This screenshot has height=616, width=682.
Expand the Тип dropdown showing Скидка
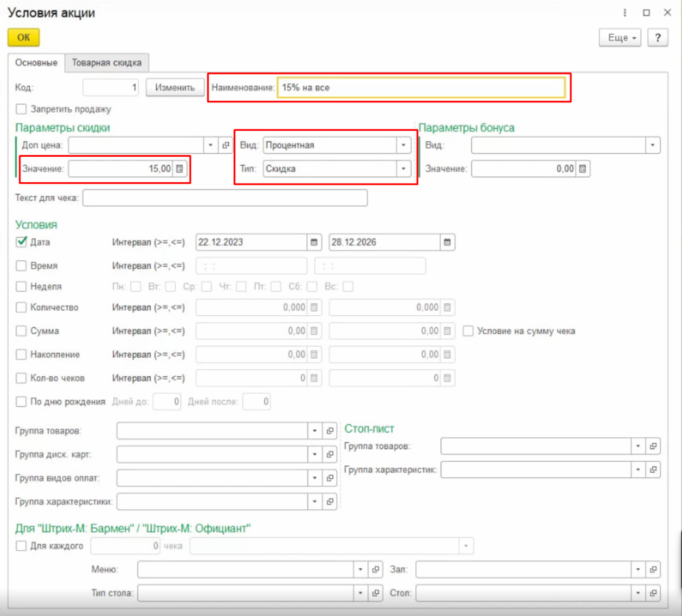point(404,168)
